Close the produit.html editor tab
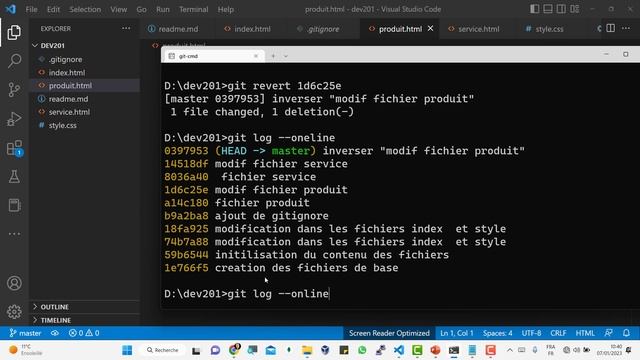The image size is (640, 360). (x=430, y=29)
